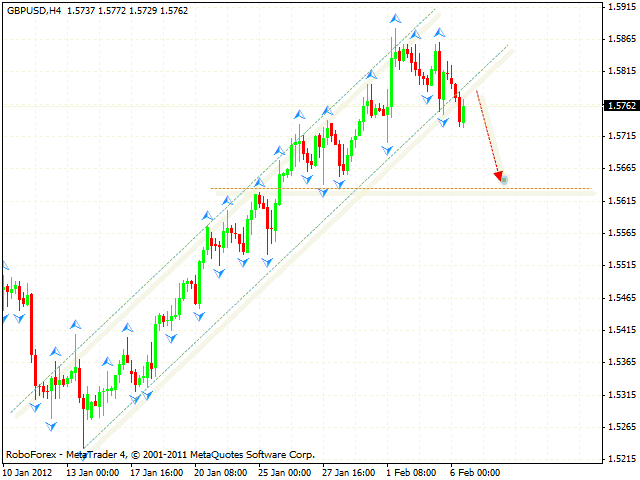The height and width of the screenshot is (480, 640).
Task: Click the 1.5665 price axis label
Action: pos(621,168)
